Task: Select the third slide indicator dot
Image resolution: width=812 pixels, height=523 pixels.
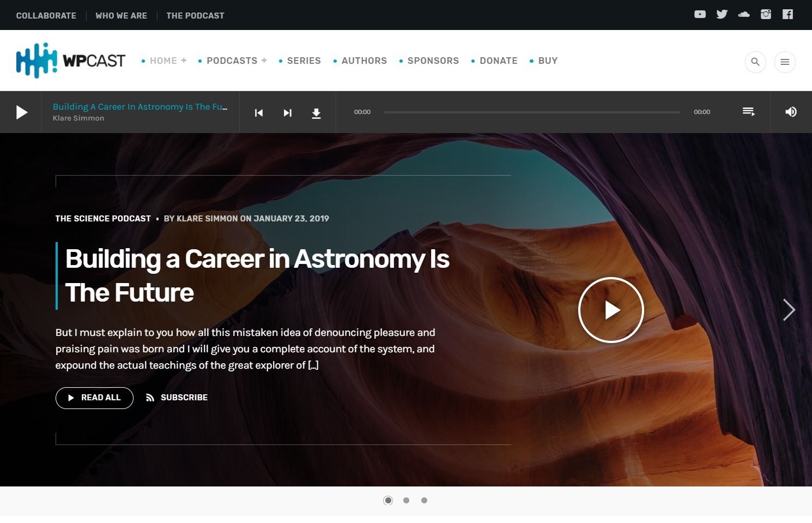Action: tap(424, 500)
